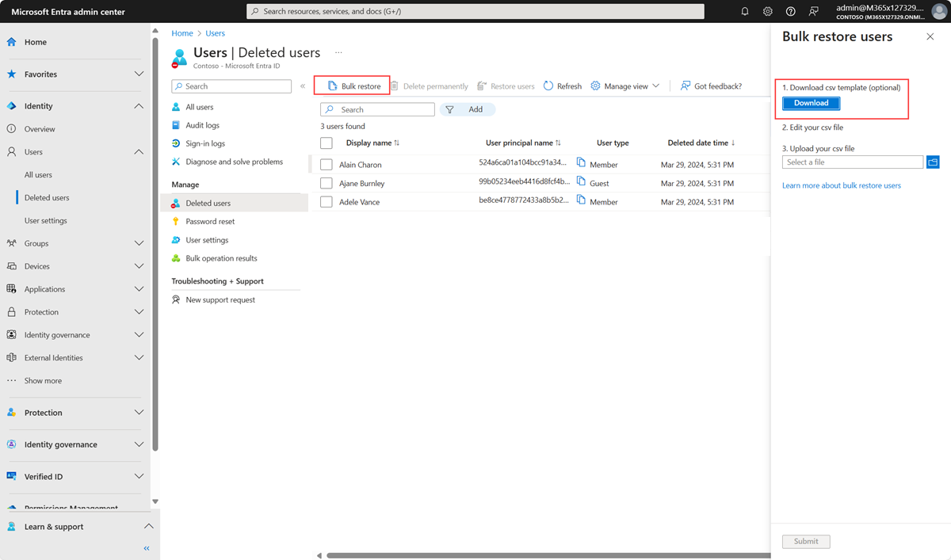
Task: Focus the top global search box
Action: point(475,12)
